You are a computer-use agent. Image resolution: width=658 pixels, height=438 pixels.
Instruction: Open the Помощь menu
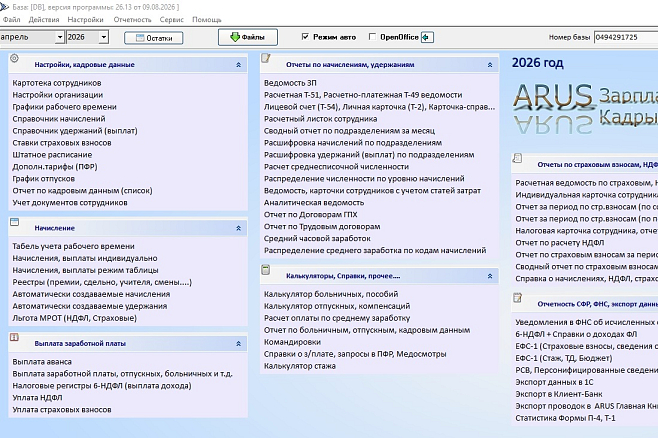click(x=206, y=20)
